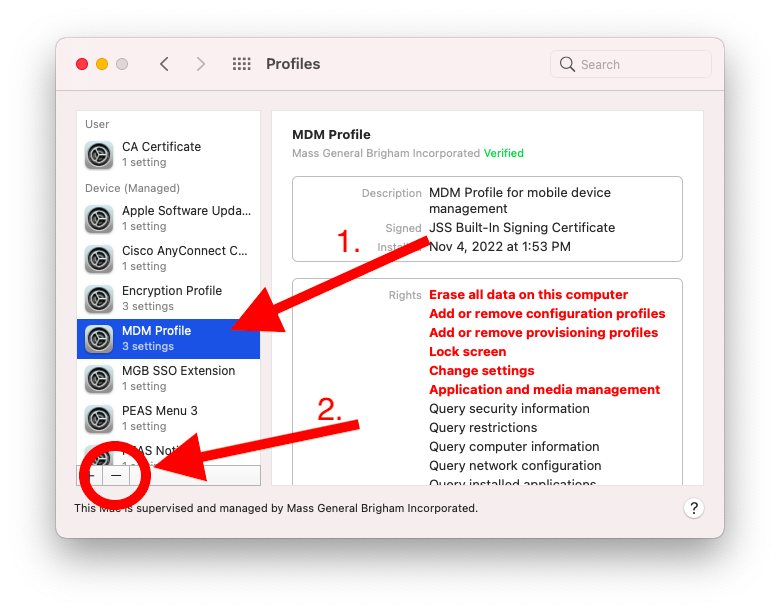
Task: Click the MDM Profile gear icon
Action: 99,339
